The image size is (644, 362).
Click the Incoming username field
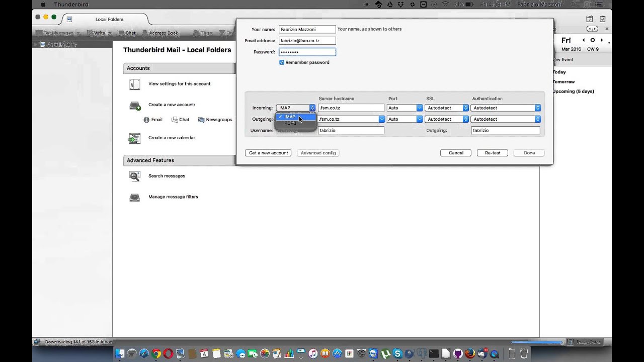[x=351, y=130]
